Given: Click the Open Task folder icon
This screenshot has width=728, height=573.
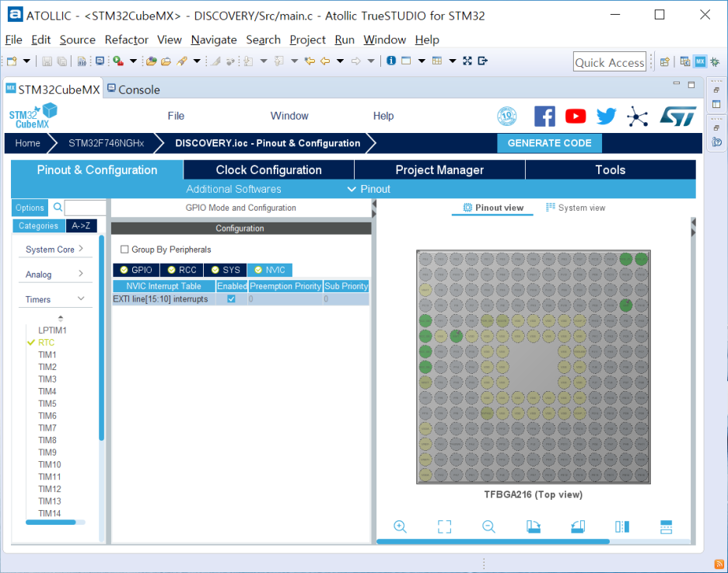Looking at the screenshot, I should pyautogui.click(x=166, y=61).
